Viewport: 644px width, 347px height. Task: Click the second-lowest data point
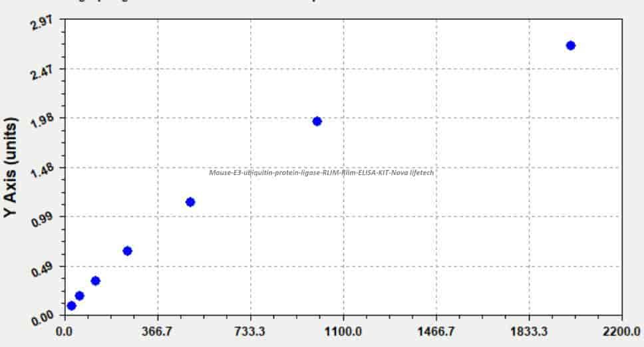(80, 295)
